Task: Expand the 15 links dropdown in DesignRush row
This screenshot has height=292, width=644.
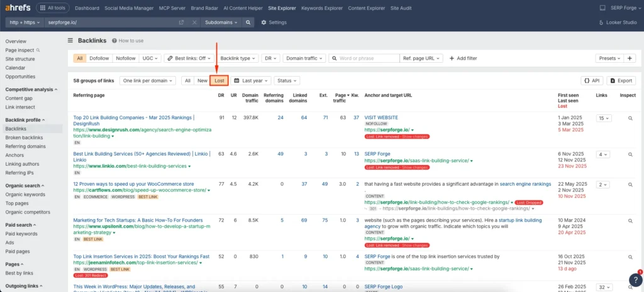Action: 604,118
